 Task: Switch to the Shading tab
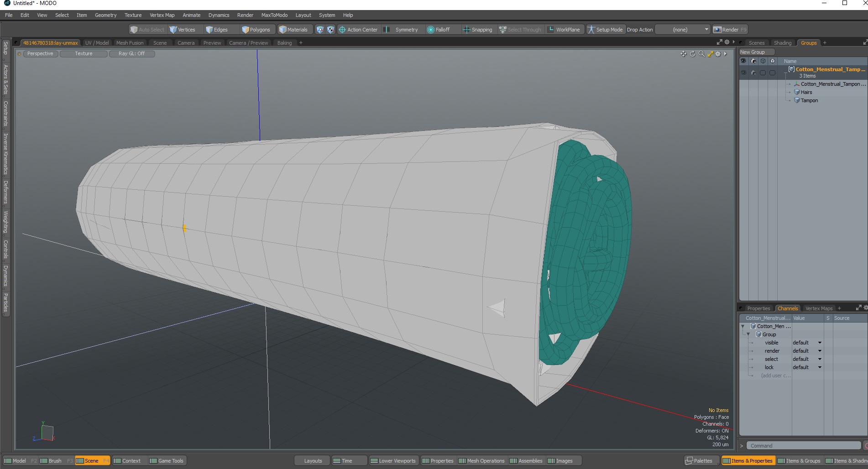tap(783, 43)
